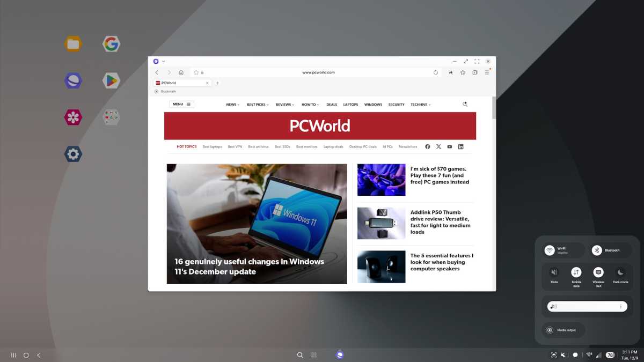644x362 pixels.
Task: Toggle the Mute quick setting
Action: point(554,272)
